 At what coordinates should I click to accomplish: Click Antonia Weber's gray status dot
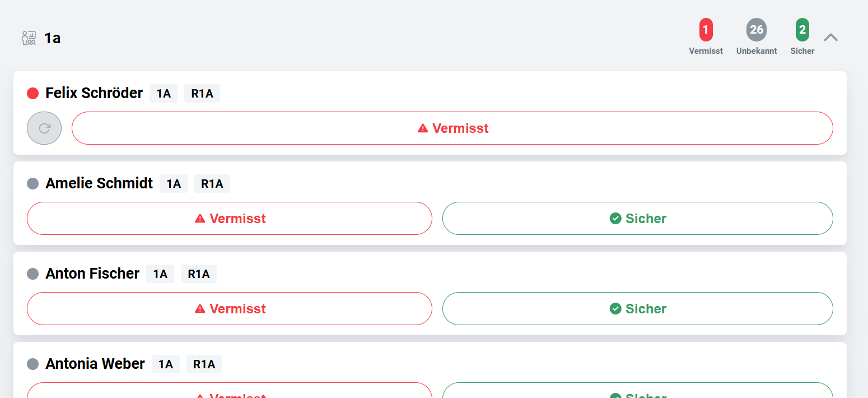32,364
